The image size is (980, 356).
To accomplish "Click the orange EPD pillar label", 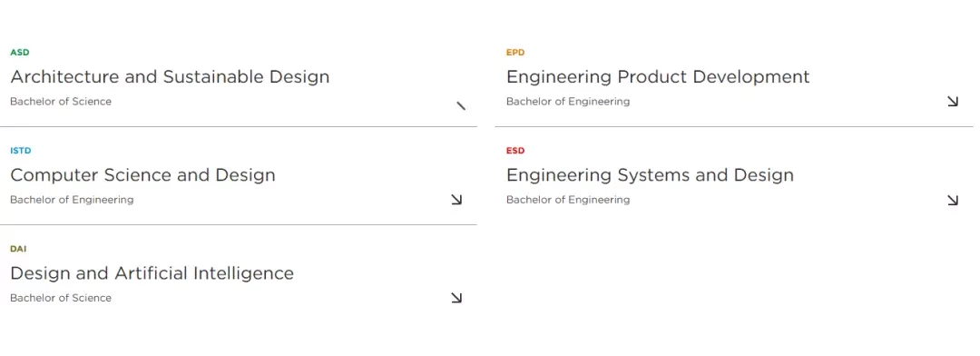I will click(x=515, y=53).
